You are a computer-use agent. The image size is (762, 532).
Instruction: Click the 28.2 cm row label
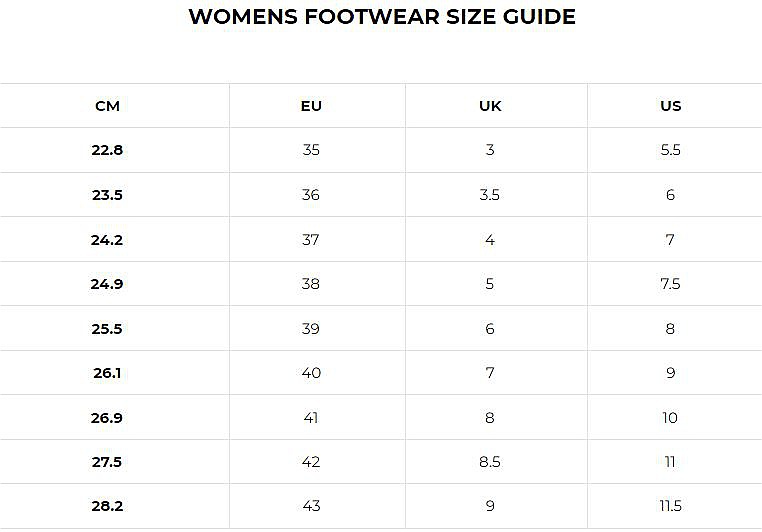coord(107,506)
